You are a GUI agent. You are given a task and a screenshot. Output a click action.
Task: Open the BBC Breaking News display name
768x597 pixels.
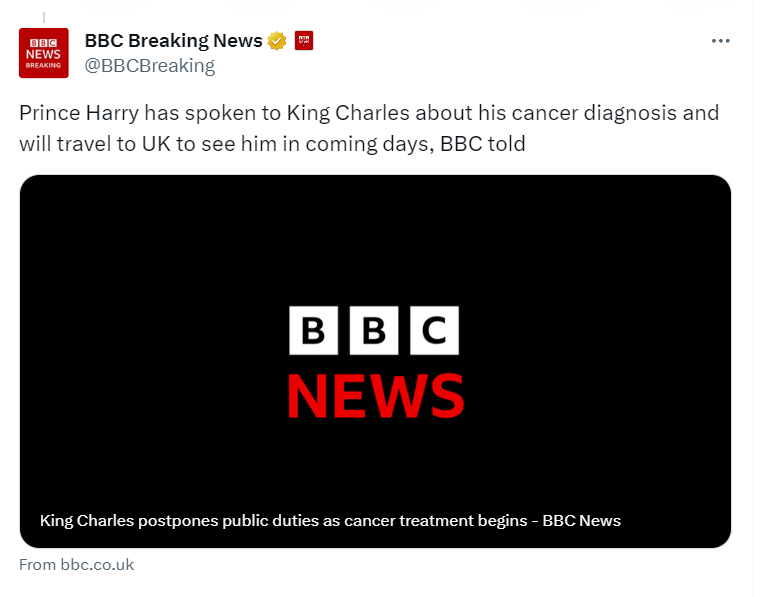(174, 41)
